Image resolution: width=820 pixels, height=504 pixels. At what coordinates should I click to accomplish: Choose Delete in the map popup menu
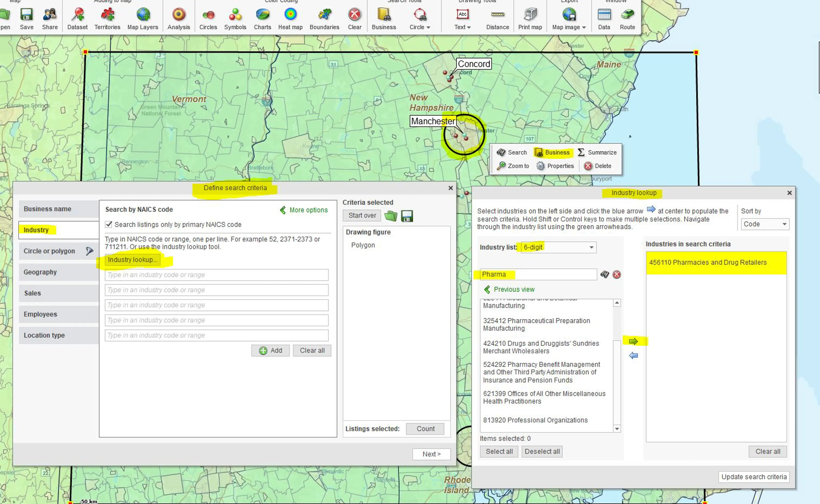coord(598,166)
